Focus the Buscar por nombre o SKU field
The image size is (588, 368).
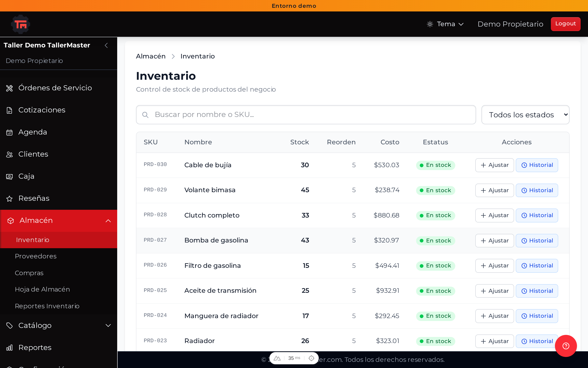pos(306,115)
